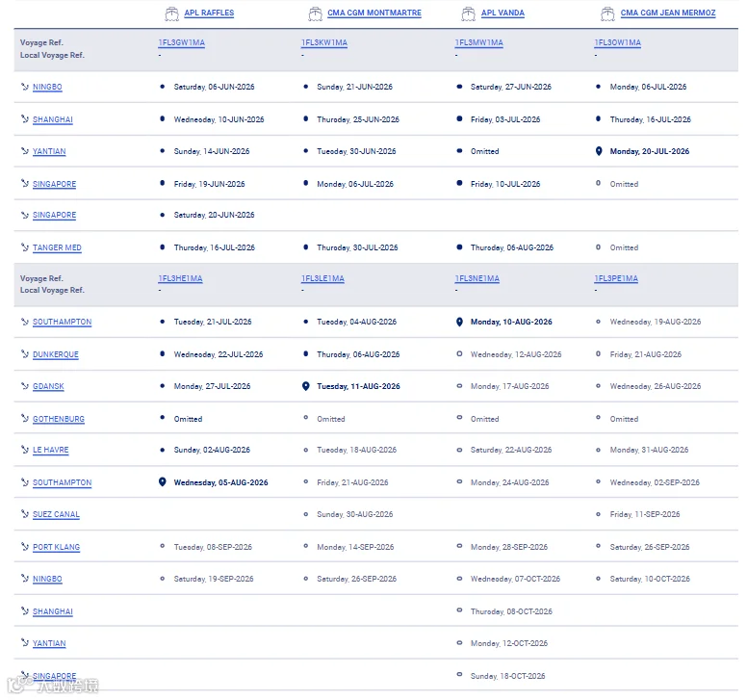Open the SUEZ CANAL port link
The image size is (747, 700).
(x=56, y=514)
